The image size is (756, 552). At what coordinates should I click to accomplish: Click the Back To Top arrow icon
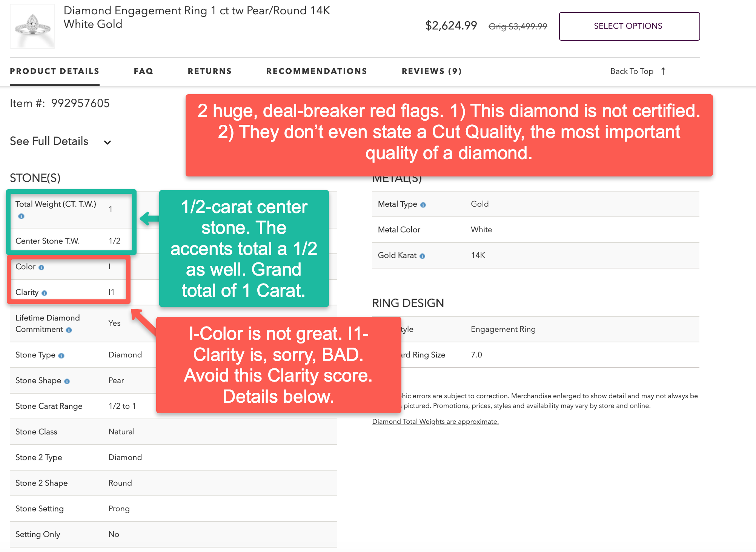tap(663, 71)
